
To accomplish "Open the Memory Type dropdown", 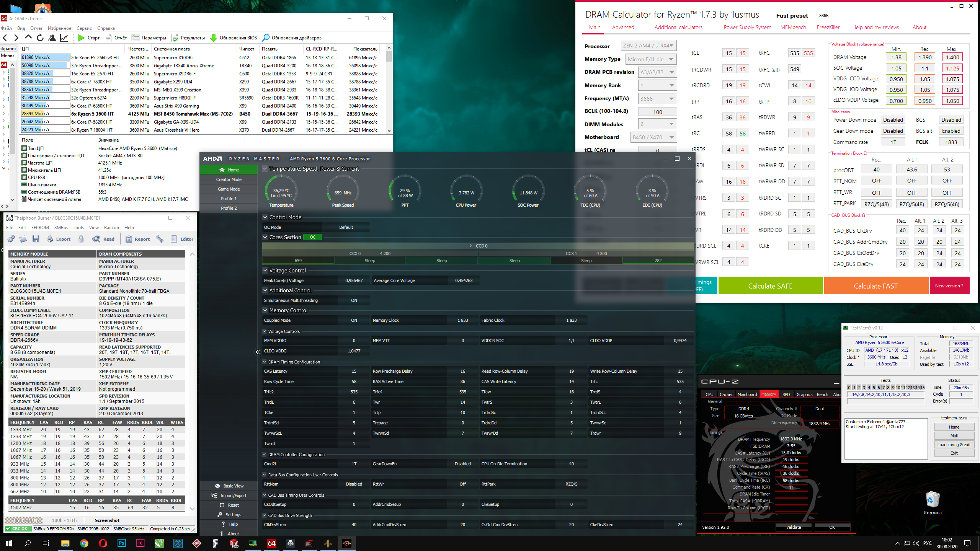I will 651,59.
